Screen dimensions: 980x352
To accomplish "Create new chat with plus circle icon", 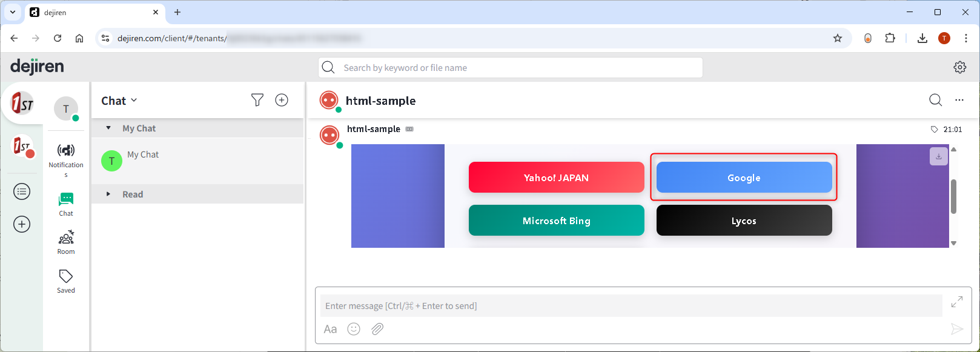I will 282,100.
